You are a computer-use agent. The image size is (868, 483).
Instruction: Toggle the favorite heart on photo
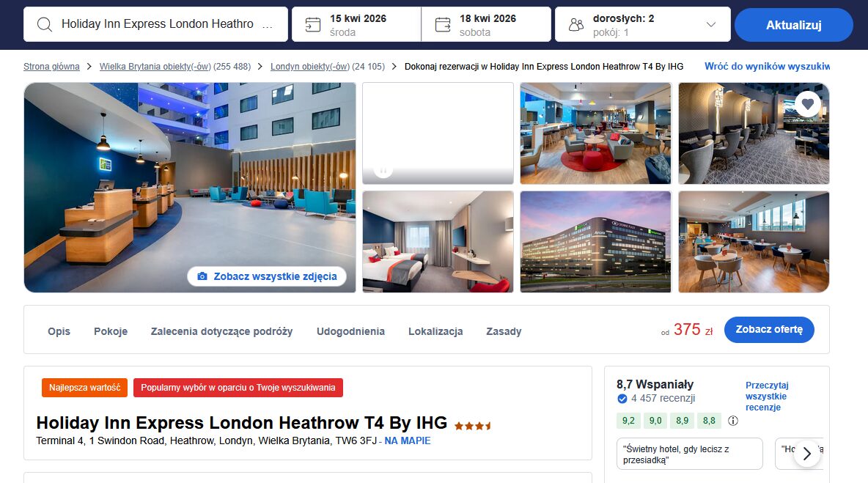807,103
